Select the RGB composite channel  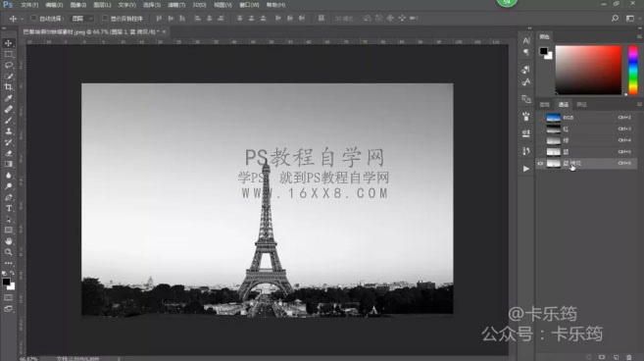tap(587, 118)
